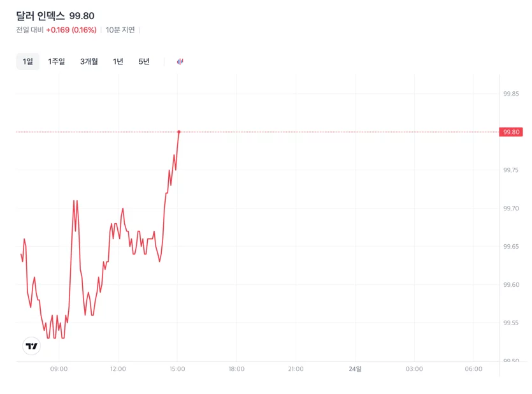Click the latest red price point dot
Screen dimensions: 532x394
click(179, 132)
